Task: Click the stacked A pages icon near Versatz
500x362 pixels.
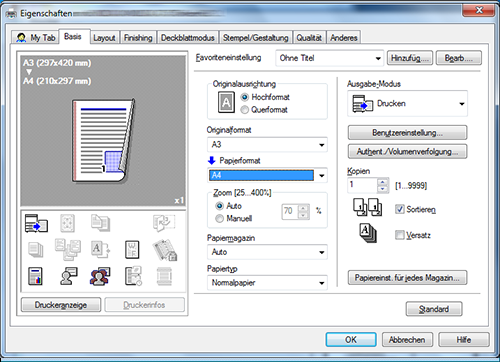Action: pos(368,233)
